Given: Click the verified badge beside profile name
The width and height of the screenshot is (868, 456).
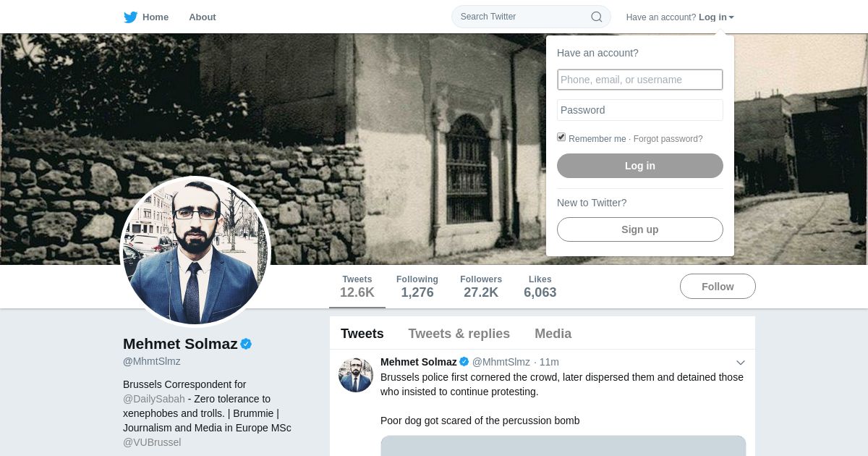Looking at the screenshot, I should [x=246, y=344].
